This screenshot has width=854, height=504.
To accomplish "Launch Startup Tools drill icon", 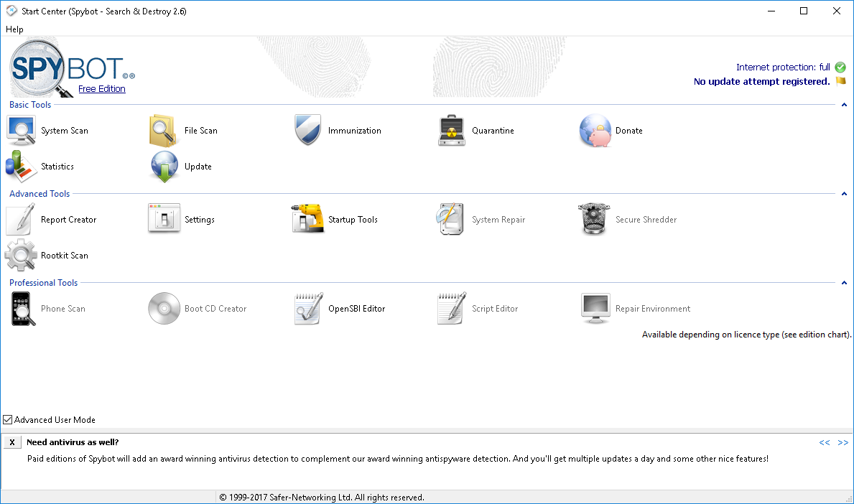I will (307, 219).
